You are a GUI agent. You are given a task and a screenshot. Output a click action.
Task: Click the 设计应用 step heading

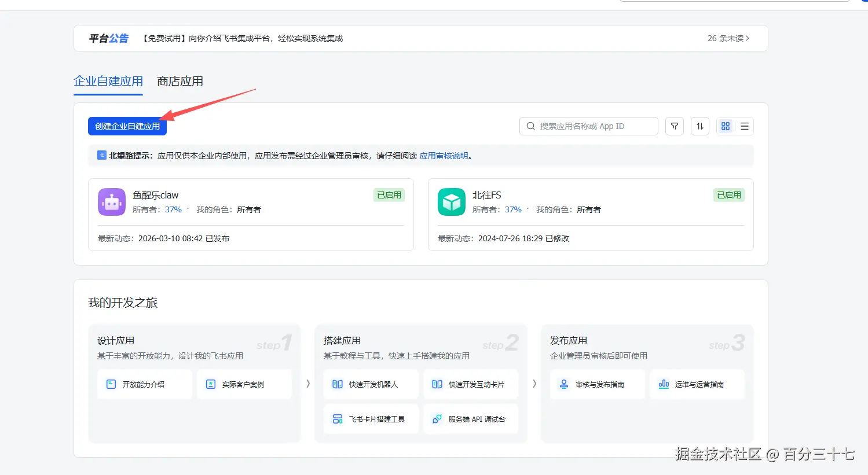[x=116, y=341]
